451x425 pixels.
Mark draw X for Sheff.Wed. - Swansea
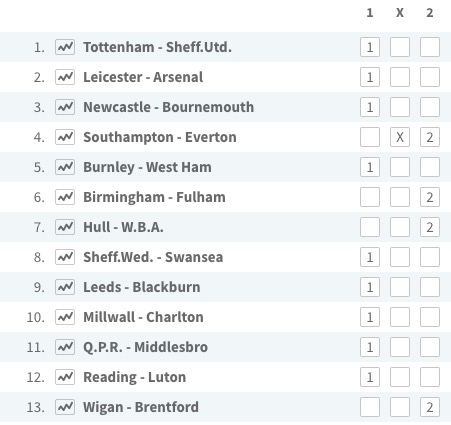tap(400, 257)
